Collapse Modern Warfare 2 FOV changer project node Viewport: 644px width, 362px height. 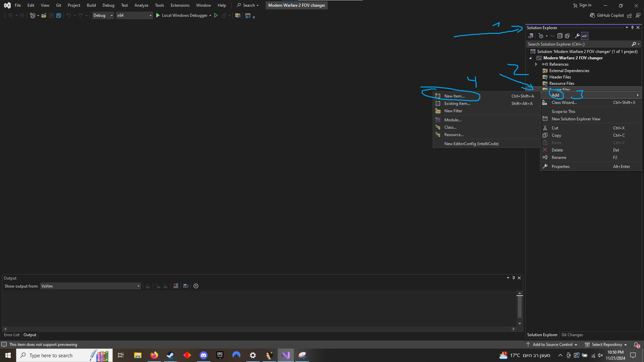pos(530,58)
